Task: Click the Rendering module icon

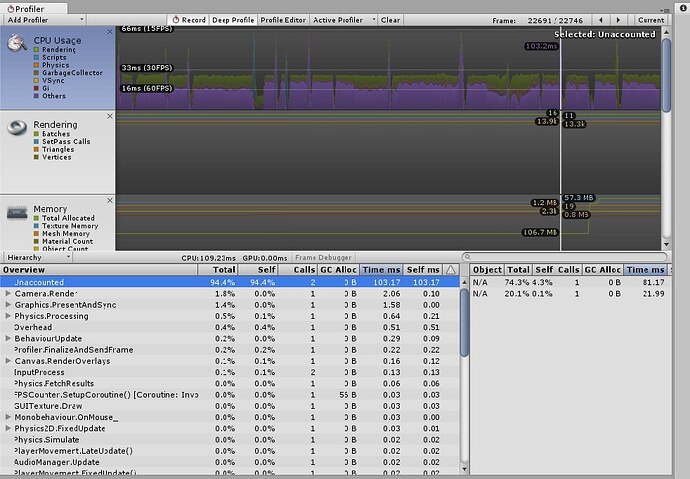Action: [x=17, y=128]
